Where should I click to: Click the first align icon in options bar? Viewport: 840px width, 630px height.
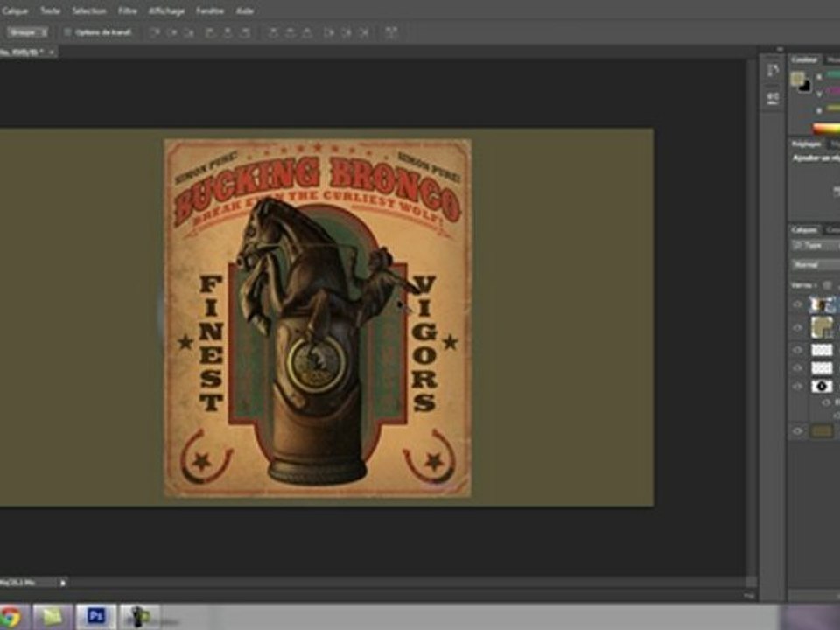point(155,32)
